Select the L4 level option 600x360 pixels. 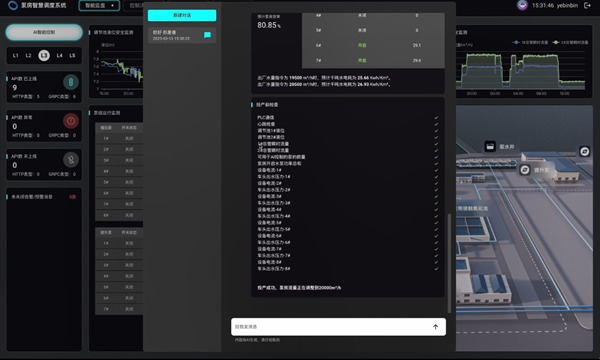59,55
